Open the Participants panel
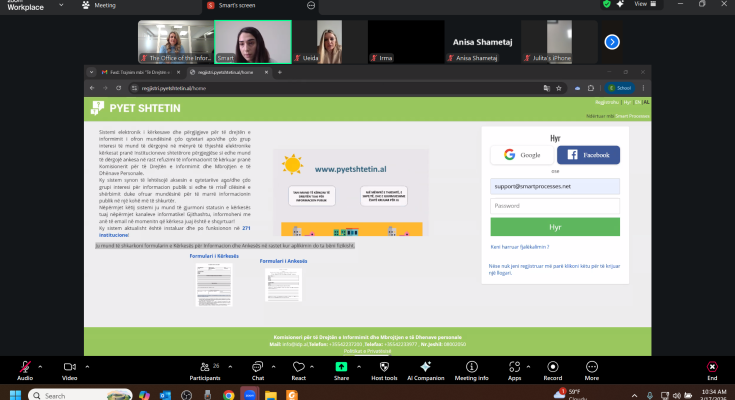Image resolution: width=735 pixels, height=400 pixels. [x=204, y=367]
